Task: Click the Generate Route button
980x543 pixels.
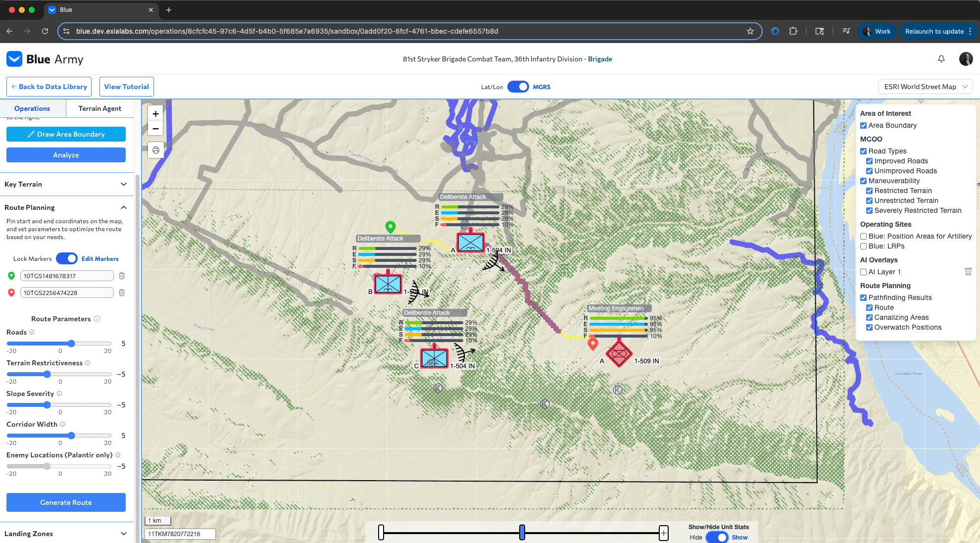Action: click(x=66, y=502)
